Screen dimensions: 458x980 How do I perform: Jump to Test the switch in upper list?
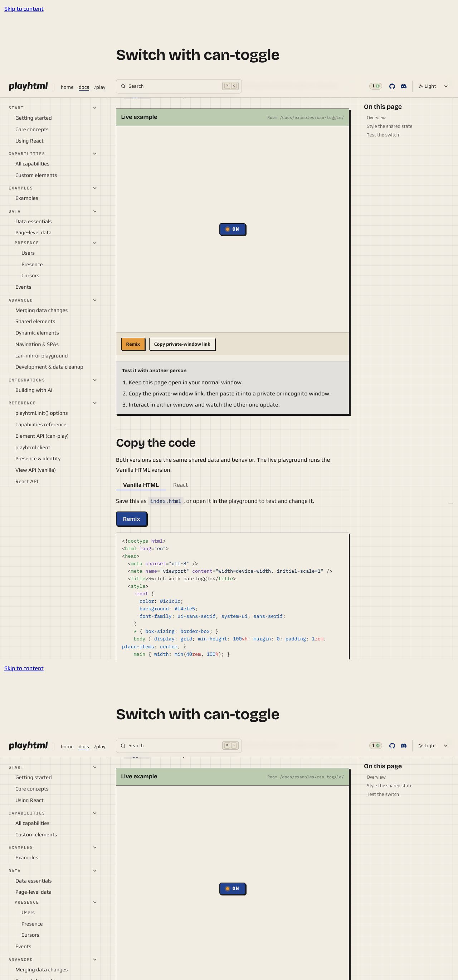[x=383, y=135]
